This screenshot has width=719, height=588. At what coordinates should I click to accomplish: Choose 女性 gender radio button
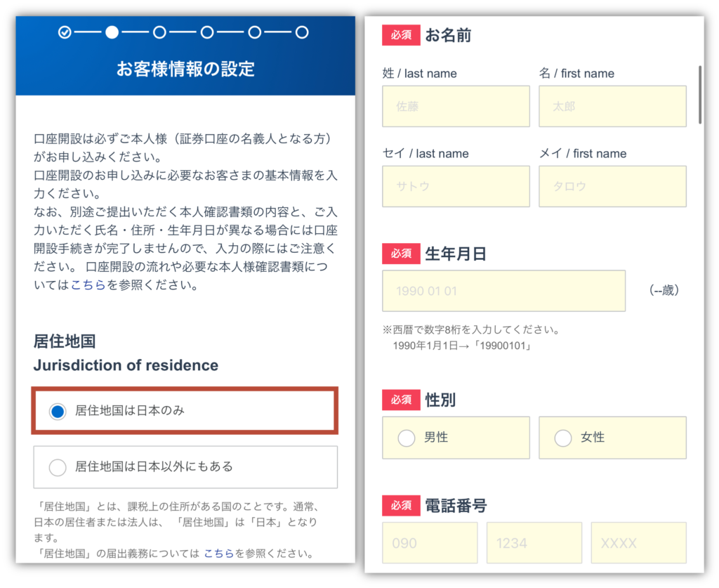[x=563, y=438]
